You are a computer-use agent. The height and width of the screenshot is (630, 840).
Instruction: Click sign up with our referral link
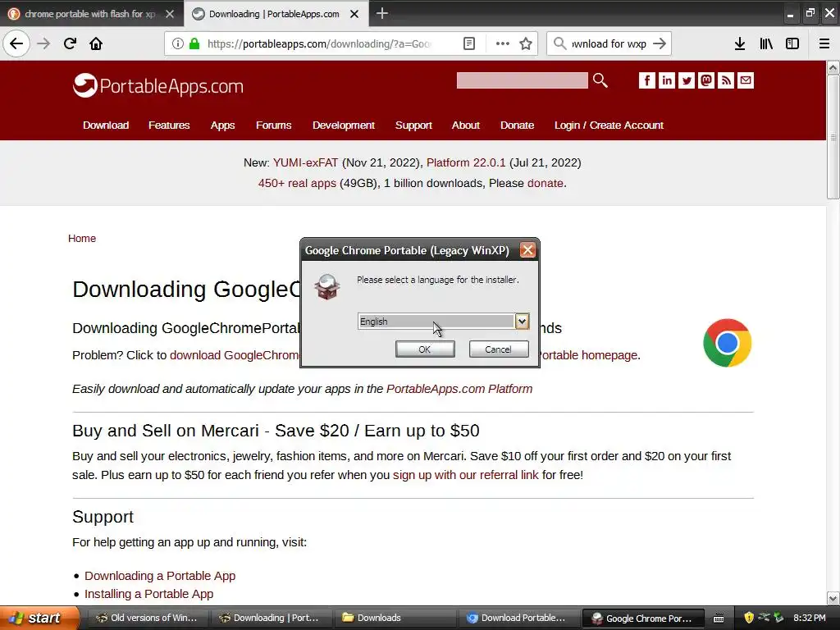[466, 475]
